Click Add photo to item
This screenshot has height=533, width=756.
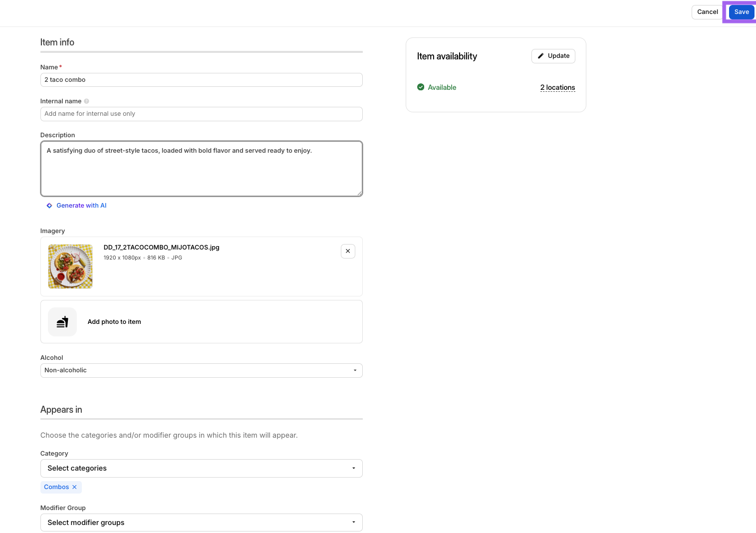(114, 322)
